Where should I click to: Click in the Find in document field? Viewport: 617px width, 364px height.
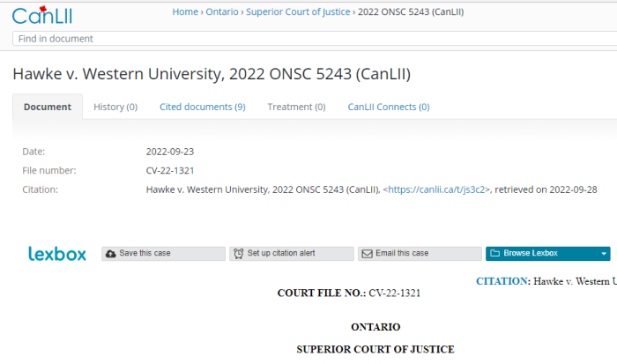coord(315,39)
